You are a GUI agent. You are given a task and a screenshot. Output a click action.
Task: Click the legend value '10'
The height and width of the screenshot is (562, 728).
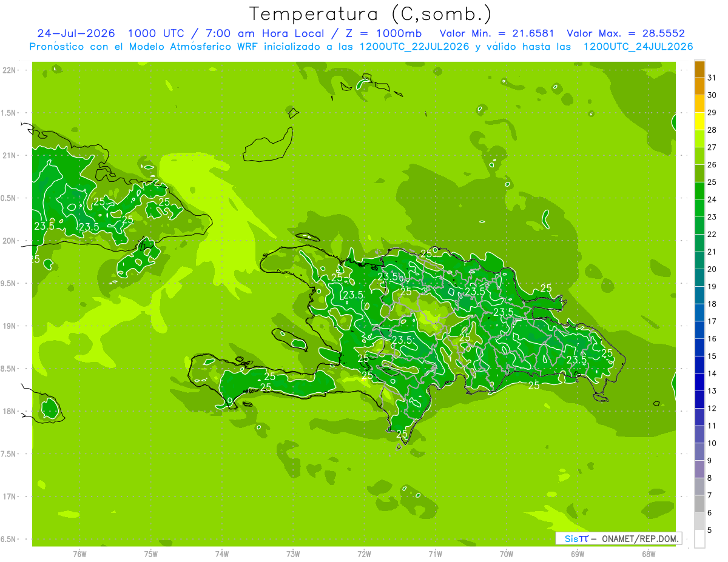tap(712, 443)
